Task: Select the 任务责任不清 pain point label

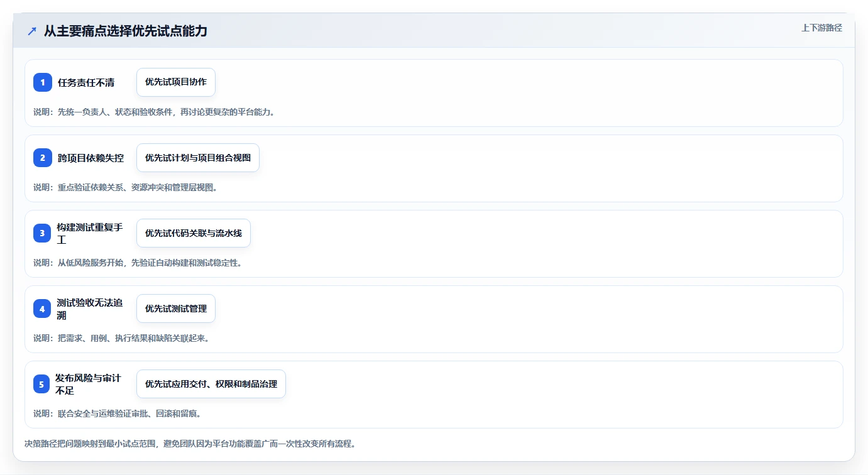Action: [86, 82]
